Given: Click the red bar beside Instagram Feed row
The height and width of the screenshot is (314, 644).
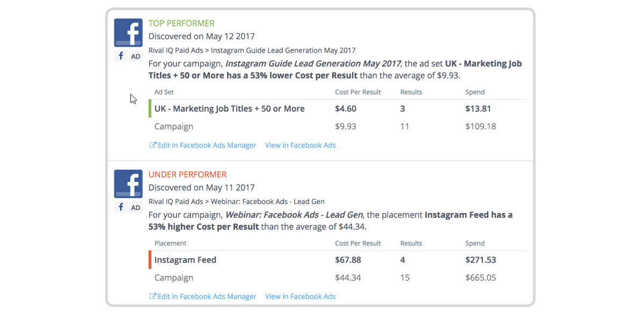Looking at the screenshot, I should point(150,260).
